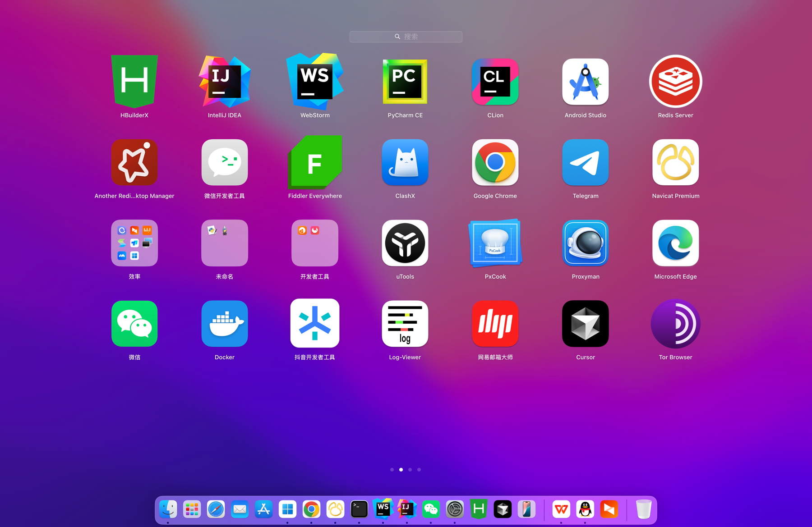Open Cursor from the Launchpad grid
Image resolution: width=812 pixels, height=527 pixels.
tap(586, 324)
